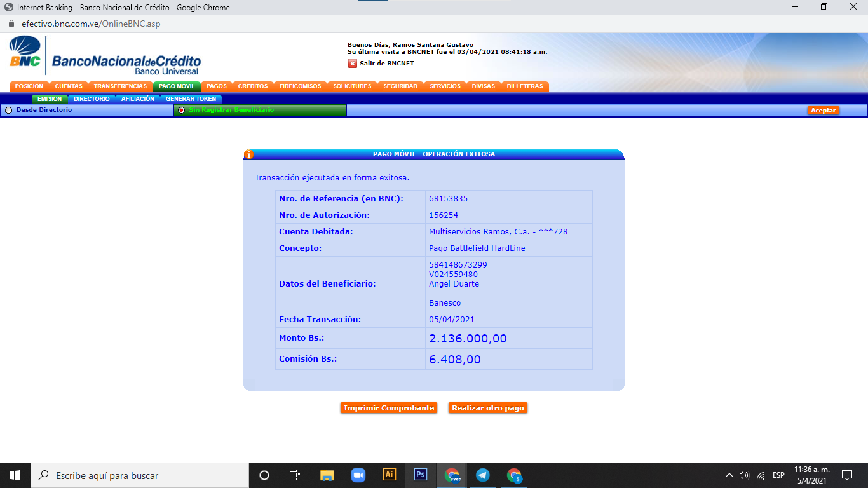Click the Transacción ejecutada en forma exitosa message
The image size is (868, 488).
(x=332, y=178)
